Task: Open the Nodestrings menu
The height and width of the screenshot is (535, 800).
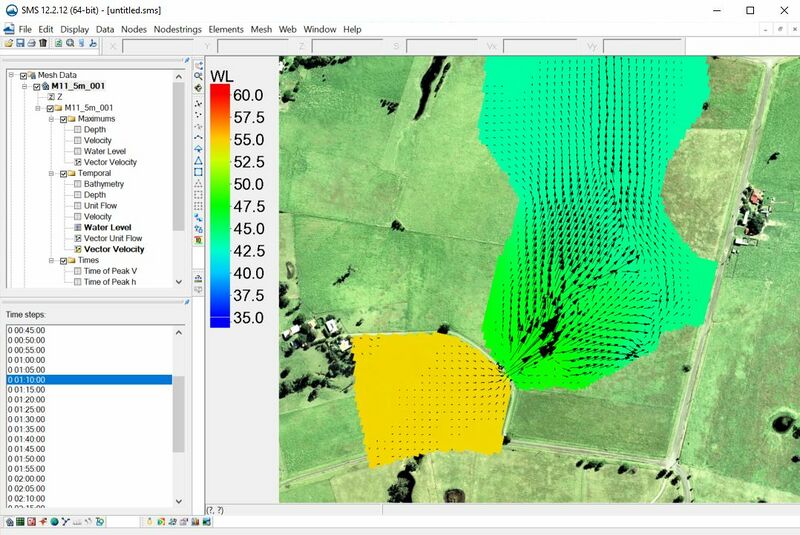Action: click(177, 29)
